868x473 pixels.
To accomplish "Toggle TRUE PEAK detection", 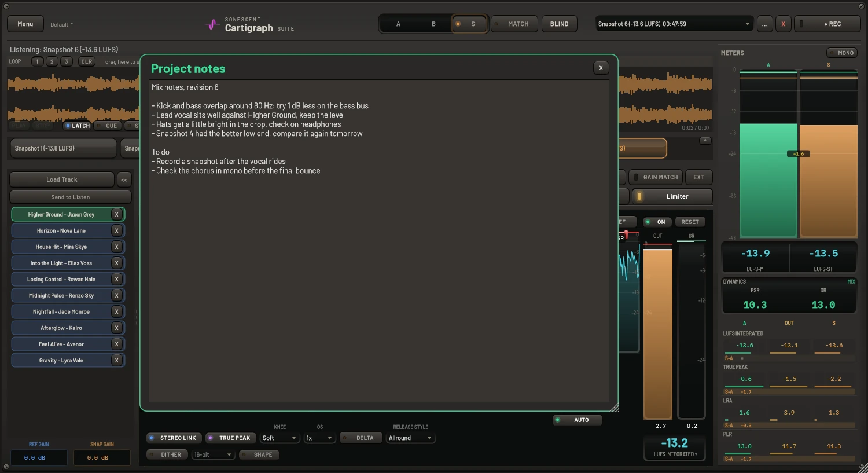I will (230, 438).
